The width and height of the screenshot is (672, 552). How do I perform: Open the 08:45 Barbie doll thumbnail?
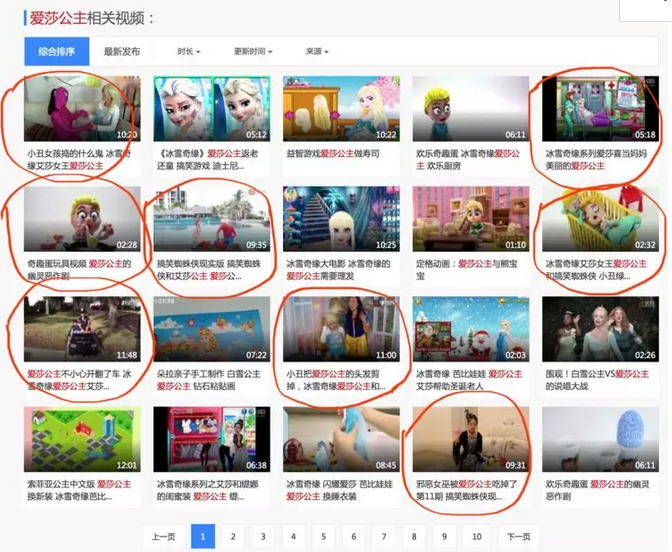pos(341,439)
